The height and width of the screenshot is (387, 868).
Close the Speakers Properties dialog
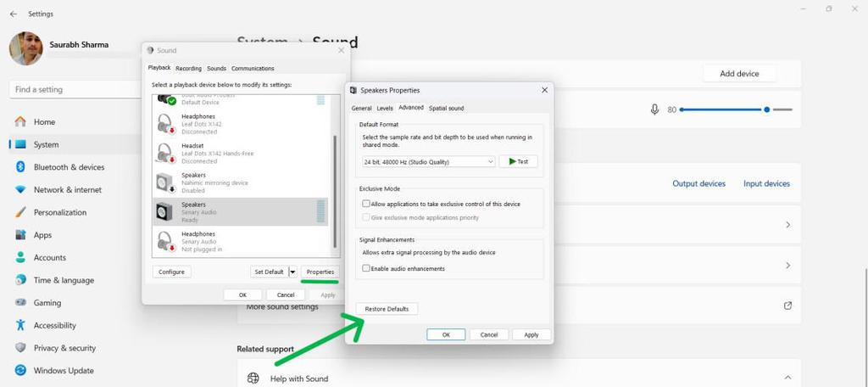point(544,90)
